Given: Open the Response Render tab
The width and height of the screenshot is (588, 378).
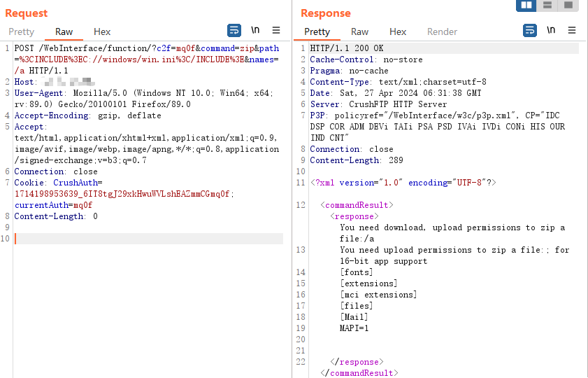Looking at the screenshot, I should point(442,32).
